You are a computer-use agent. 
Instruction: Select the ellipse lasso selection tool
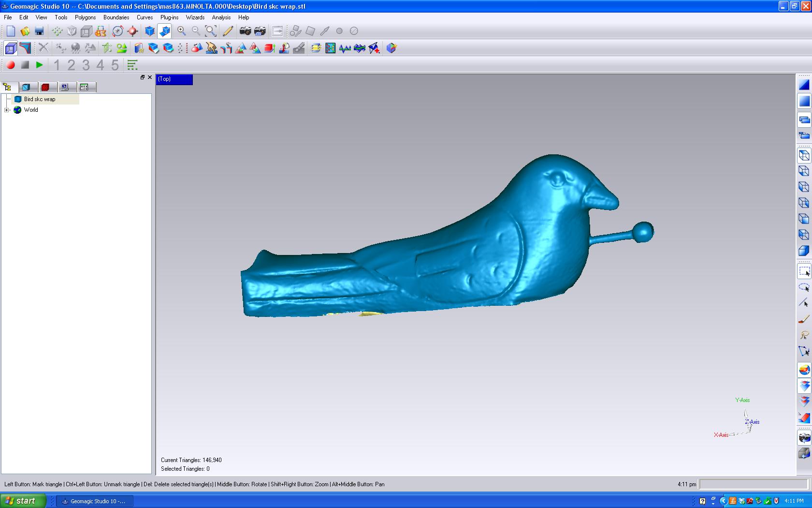point(804,287)
